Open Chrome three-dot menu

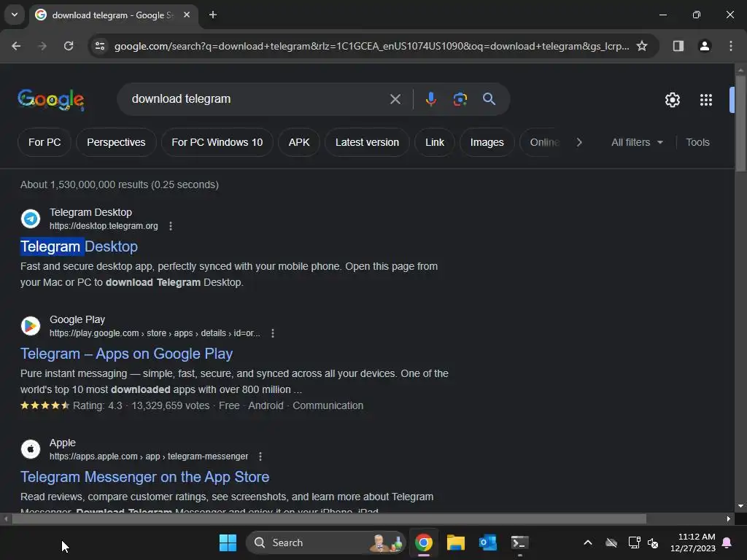point(730,46)
